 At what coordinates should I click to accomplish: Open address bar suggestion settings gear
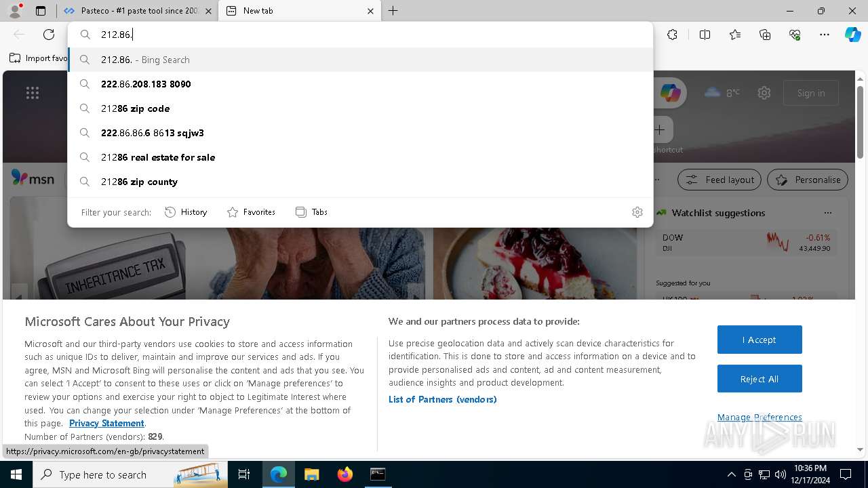click(637, 212)
